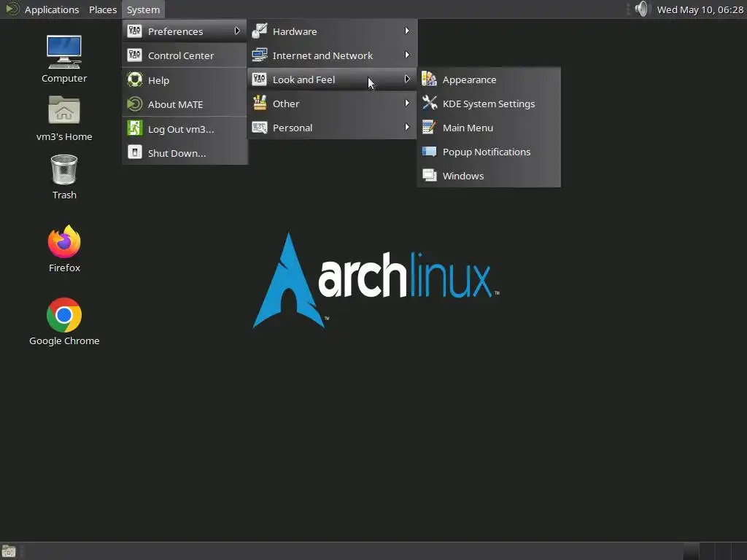
Task: Select the first workspace switcher box
Action: coord(692,551)
